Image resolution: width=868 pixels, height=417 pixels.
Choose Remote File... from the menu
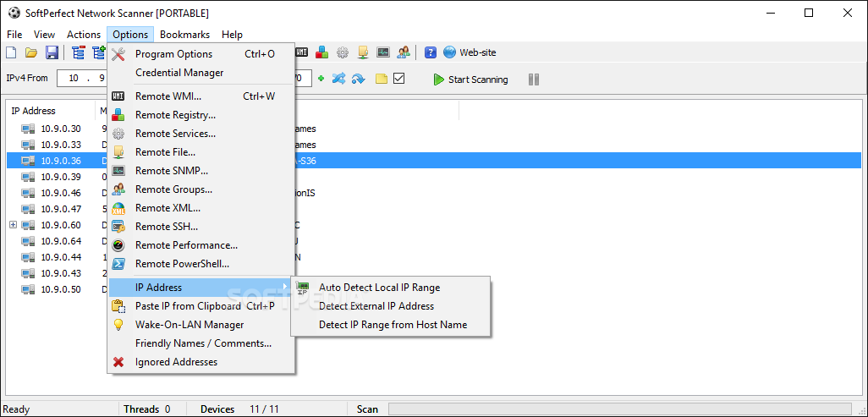click(x=201, y=152)
